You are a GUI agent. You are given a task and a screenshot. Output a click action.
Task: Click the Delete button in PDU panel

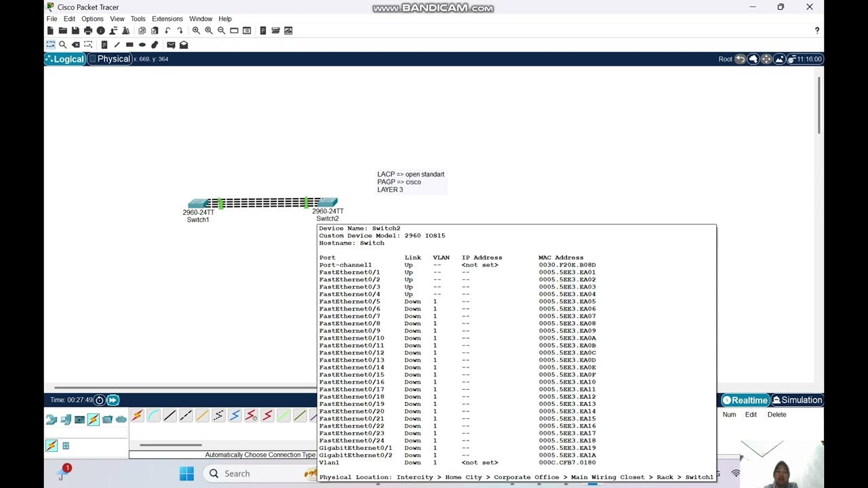point(777,415)
